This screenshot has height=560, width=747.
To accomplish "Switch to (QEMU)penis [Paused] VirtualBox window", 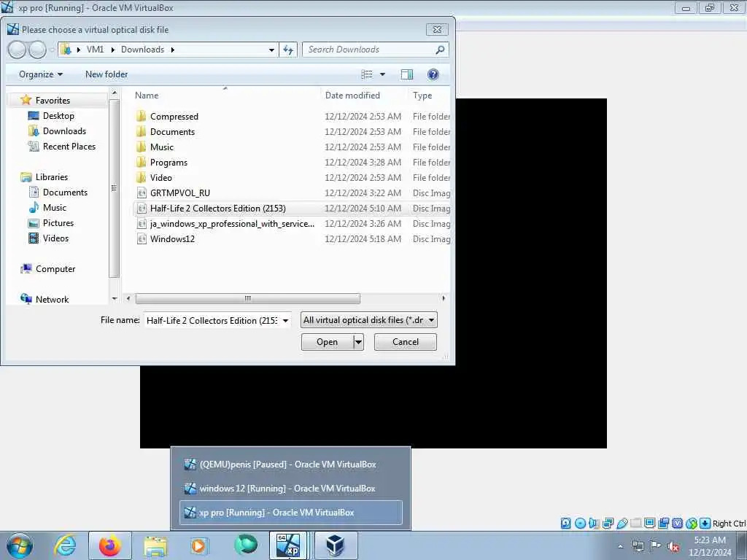I will 290,464.
